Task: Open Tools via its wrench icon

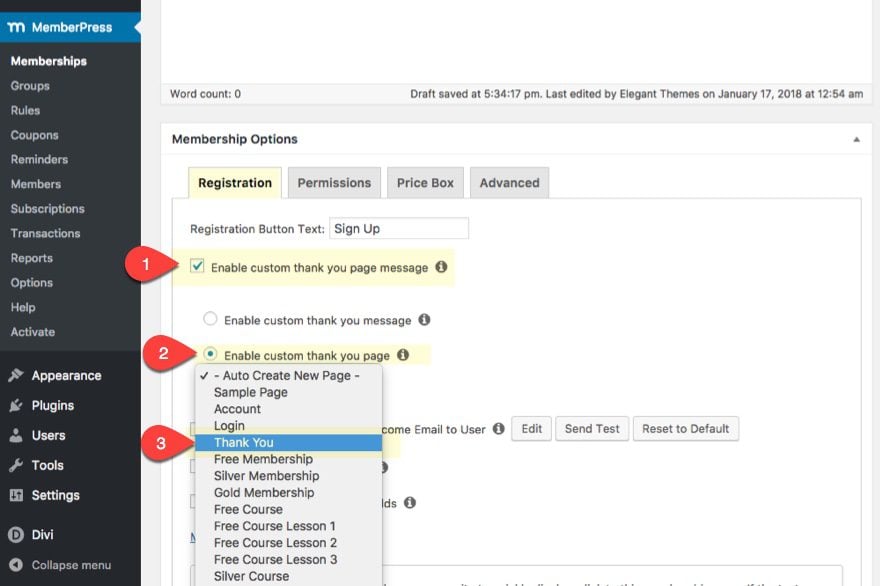Action: 16,466
